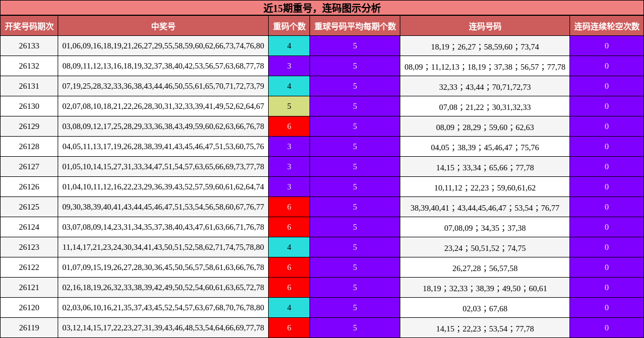Screen dimensions: 644x338
Task: Click winning numbers starting 01,06,09,16 for 26133
Action: click(163, 46)
